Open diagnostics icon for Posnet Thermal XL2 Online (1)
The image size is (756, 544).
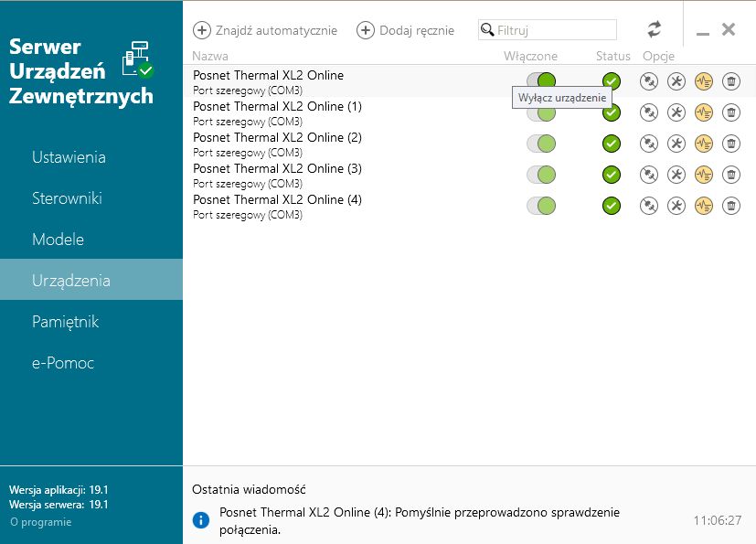click(704, 112)
